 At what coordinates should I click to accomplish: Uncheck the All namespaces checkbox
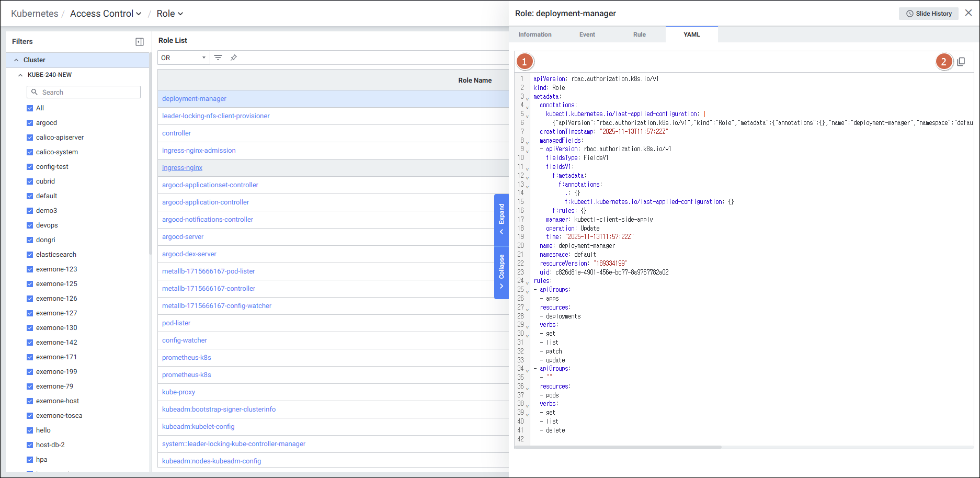30,108
